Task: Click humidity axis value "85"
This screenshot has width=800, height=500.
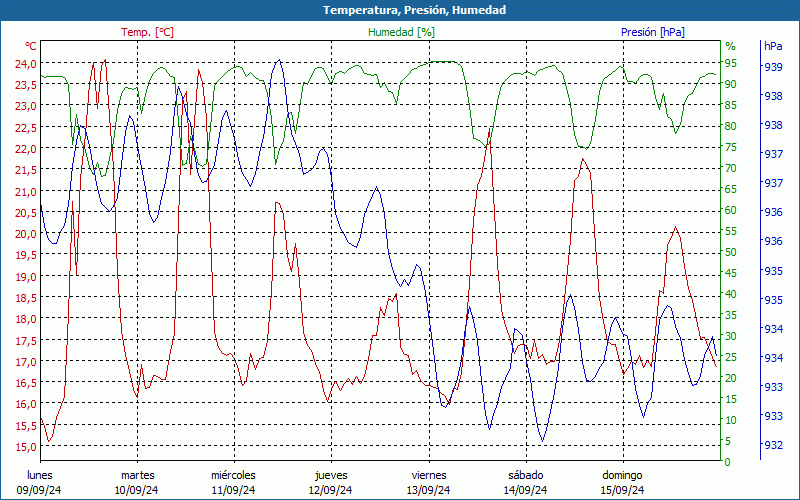Action: pos(731,105)
